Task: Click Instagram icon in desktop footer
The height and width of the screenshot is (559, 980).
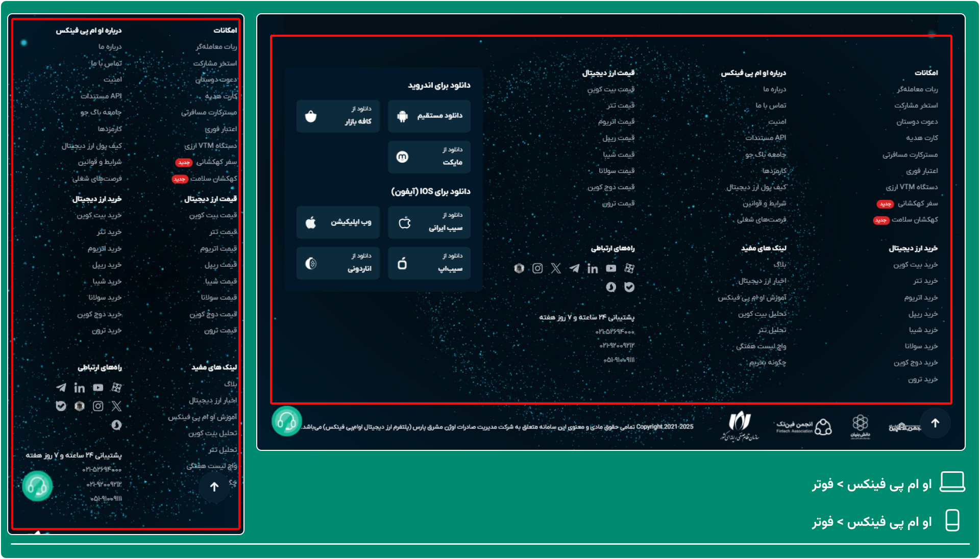Action: pos(537,268)
